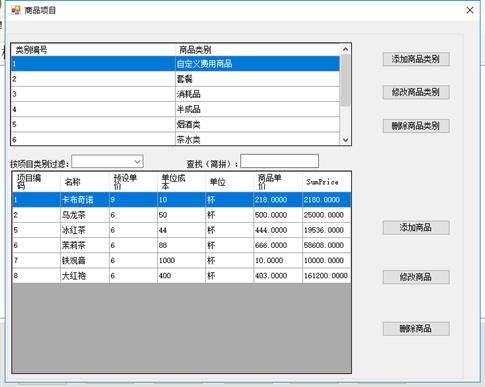The width and height of the screenshot is (485, 387).
Task: Click the 500.0000 price cell
Action: (278, 215)
